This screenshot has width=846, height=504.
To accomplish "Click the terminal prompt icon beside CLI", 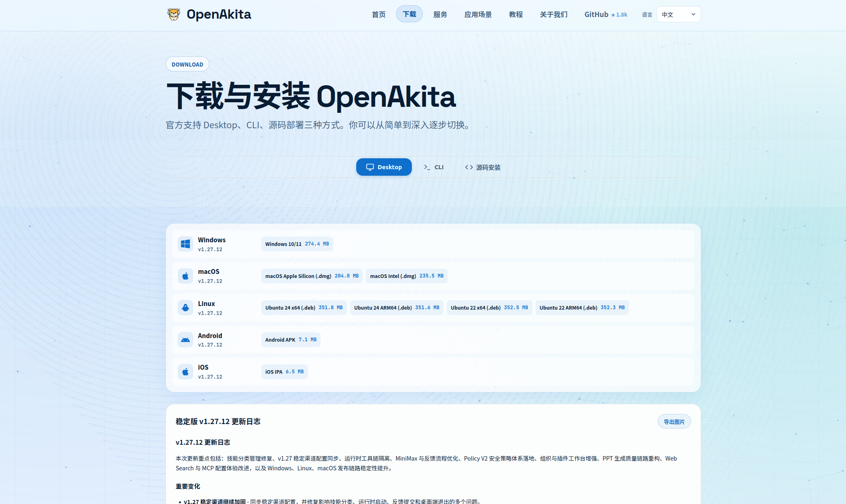I will [427, 167].
